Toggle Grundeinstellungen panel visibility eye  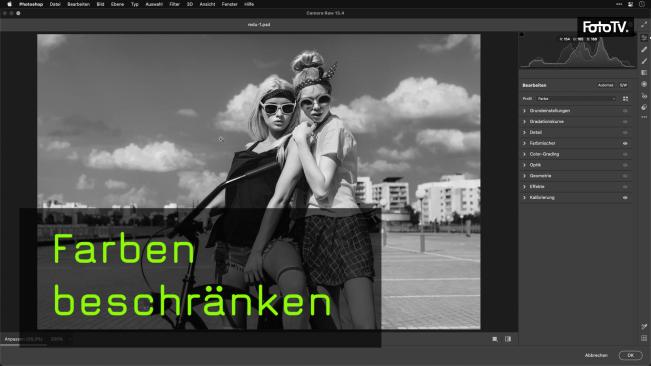pos(625,111)
